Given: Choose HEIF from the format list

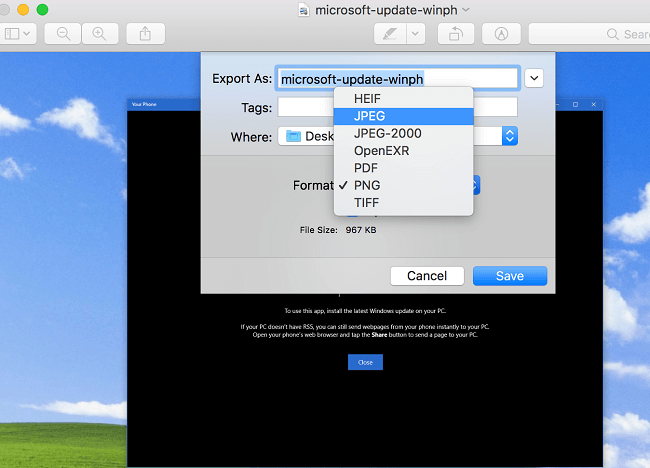Looking at the screenshot, I should pyautogui.click(x=403, y=99).
